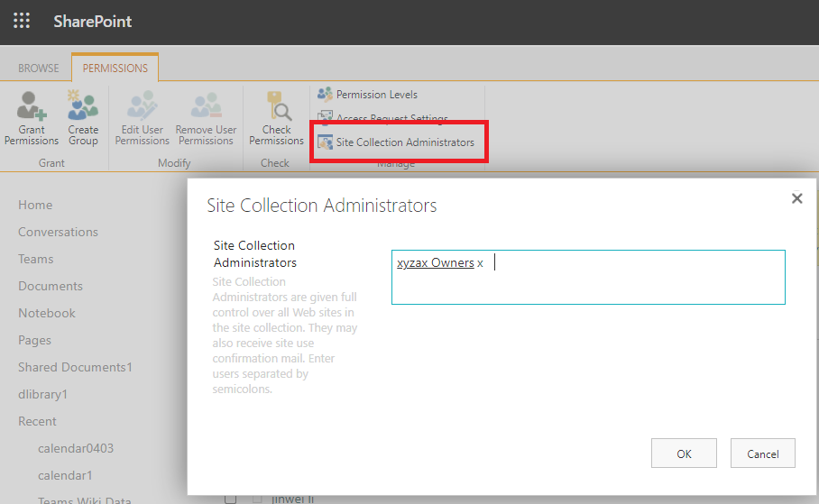Click inside the administrators people picker field

[x=588, y=278]
